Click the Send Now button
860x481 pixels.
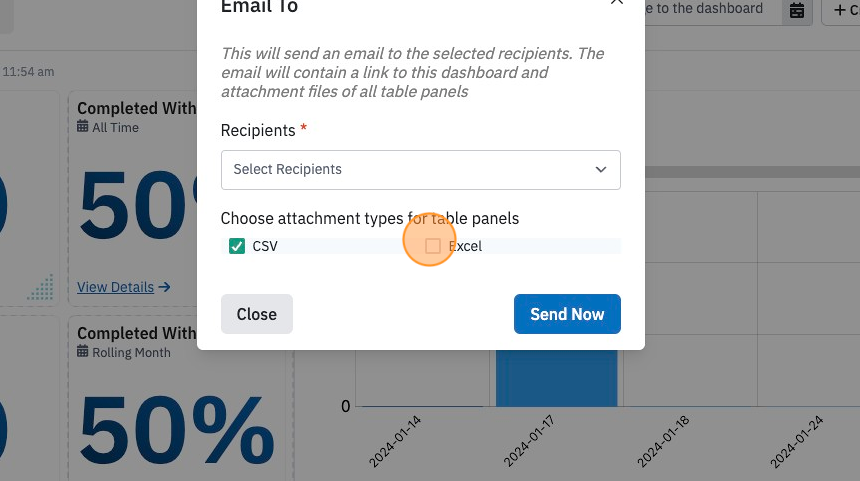567,314
